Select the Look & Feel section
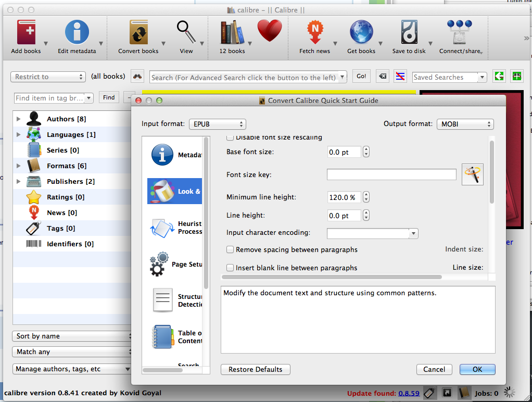Viewport: 532px width, 402px height. [x=175, y=191]
